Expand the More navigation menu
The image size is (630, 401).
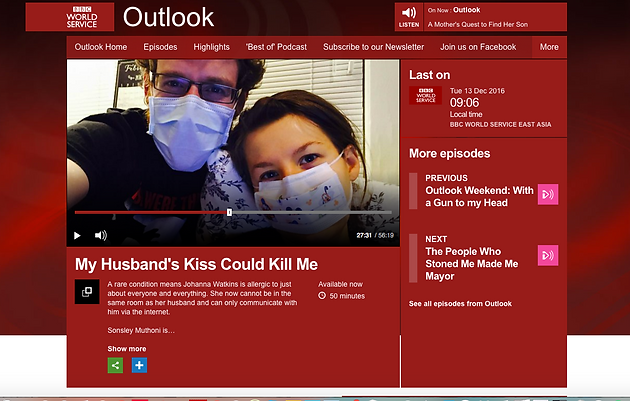click(x=549, y=47)
